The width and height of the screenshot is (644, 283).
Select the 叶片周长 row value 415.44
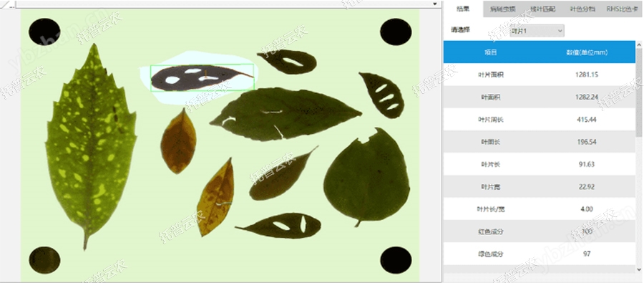[x=587, y=120]
